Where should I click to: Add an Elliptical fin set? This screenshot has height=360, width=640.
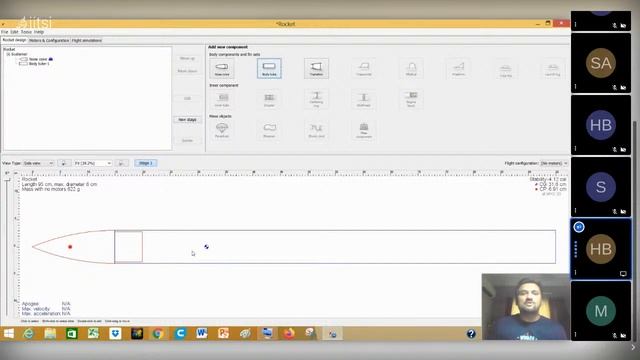[411, 68]
